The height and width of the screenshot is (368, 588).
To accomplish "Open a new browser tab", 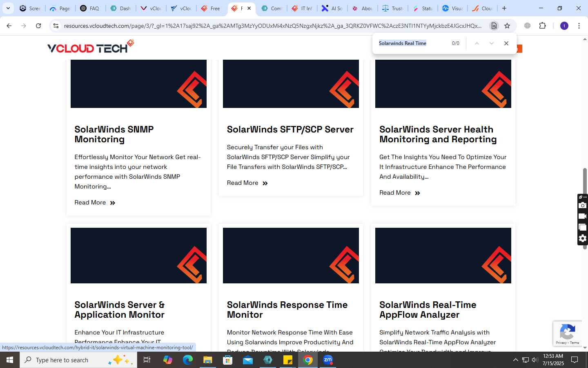I will pos(504,8).
